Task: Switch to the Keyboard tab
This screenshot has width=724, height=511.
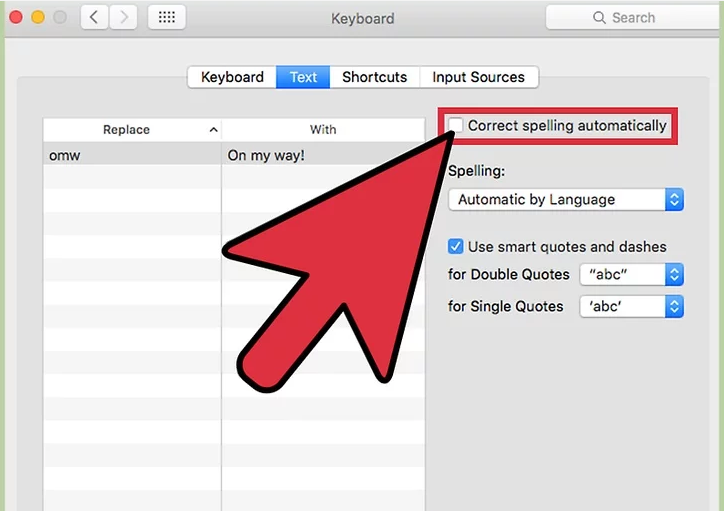Action: [232, 77]
